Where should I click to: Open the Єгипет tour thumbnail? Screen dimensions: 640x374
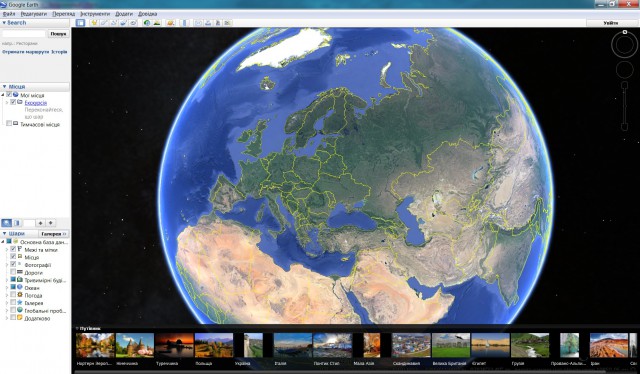(490, 345)
